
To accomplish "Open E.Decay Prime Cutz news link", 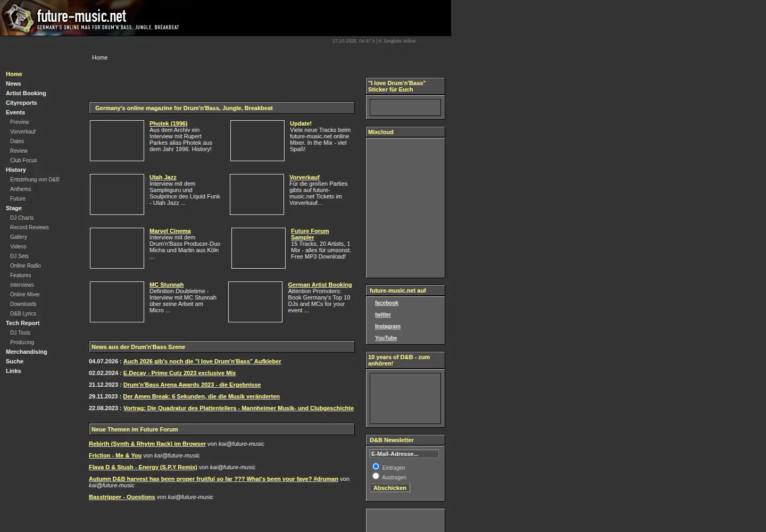I will [x=179, y=373].
